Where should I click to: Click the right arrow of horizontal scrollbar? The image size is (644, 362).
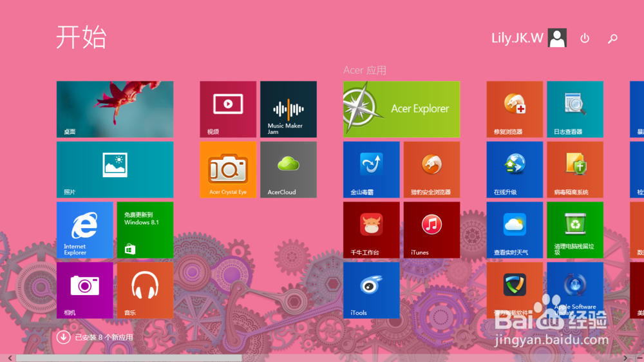625,358
